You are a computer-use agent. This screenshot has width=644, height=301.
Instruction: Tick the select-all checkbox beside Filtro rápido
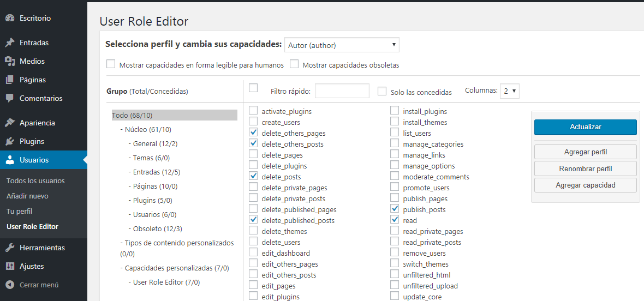point(253,88)
